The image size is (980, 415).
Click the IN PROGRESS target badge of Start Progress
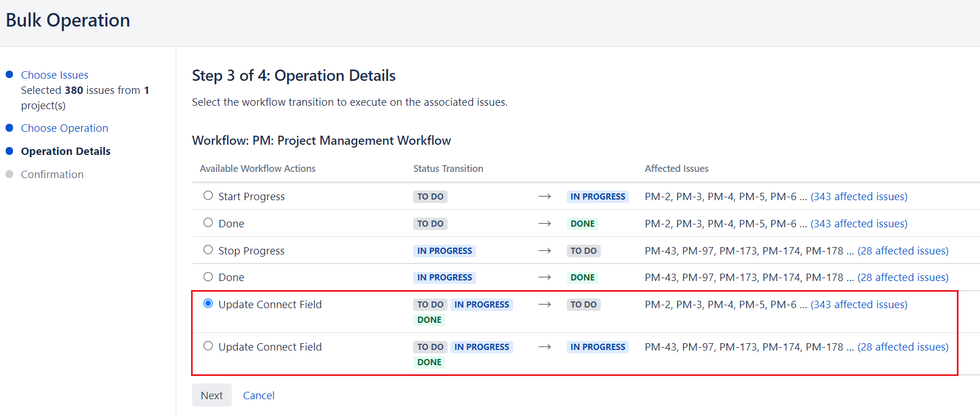597,196
